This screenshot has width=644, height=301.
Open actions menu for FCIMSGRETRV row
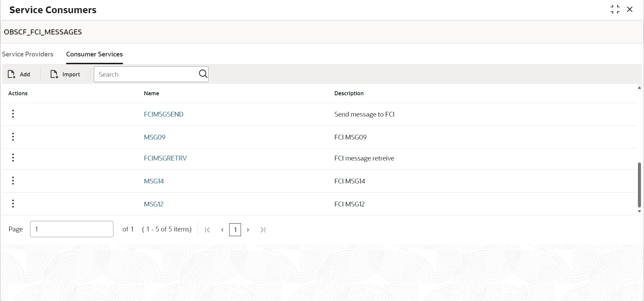pyautogui.click(x=13, y=158)
